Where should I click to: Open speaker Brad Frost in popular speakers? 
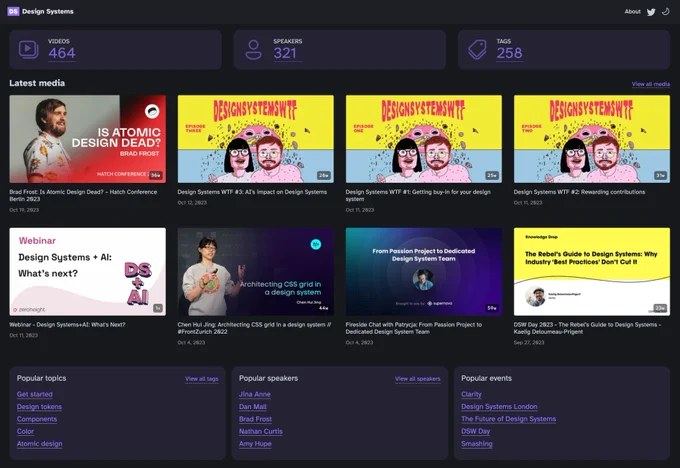click(x=255, y=419)
